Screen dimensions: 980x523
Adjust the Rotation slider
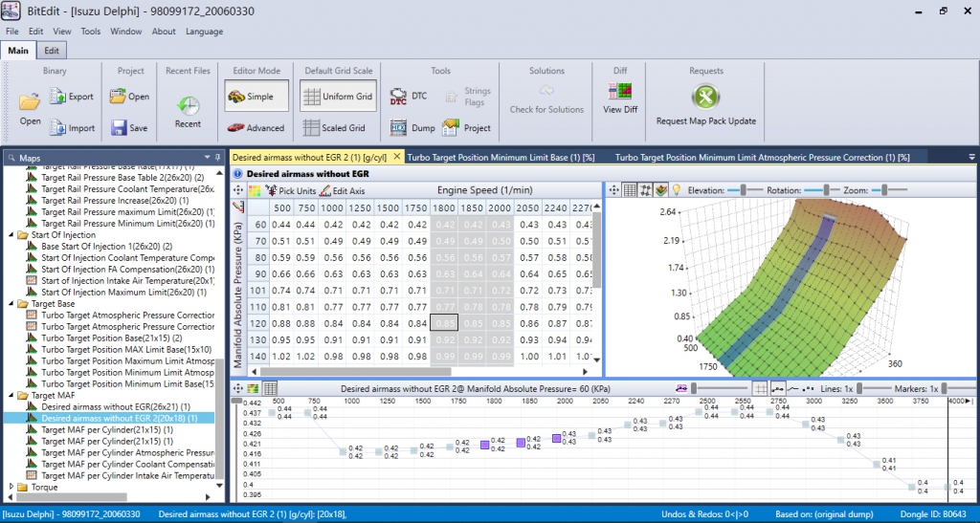tap(826, 189)
